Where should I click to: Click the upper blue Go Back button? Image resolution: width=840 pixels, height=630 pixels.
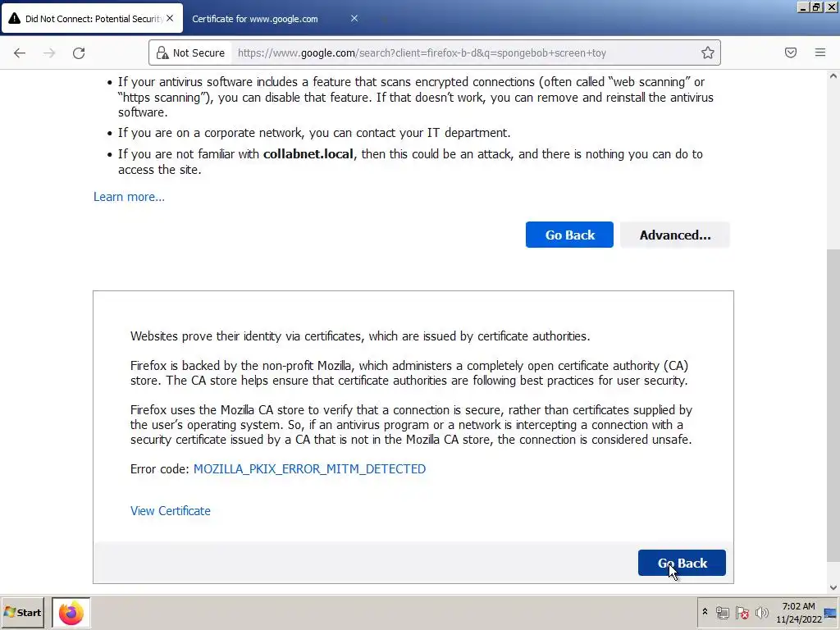(569, 235)
